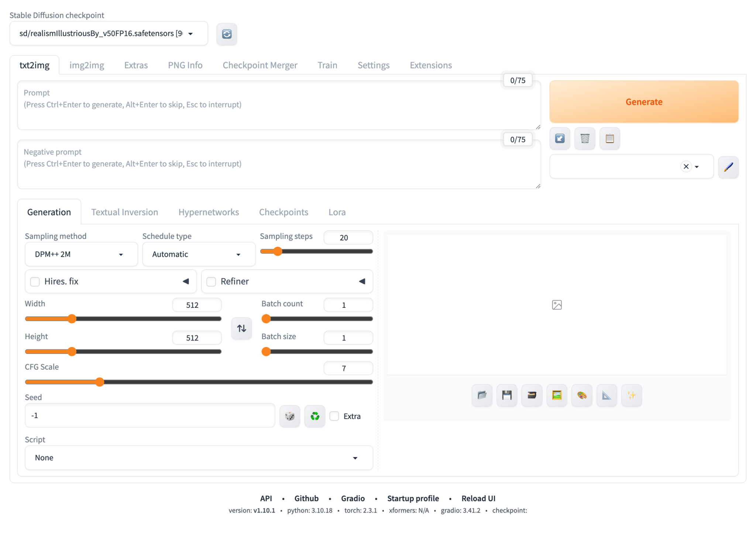Click the Generate button
The height and width of the screenshot is (534, 756).
pyautogui.click(x=643, y=101)
